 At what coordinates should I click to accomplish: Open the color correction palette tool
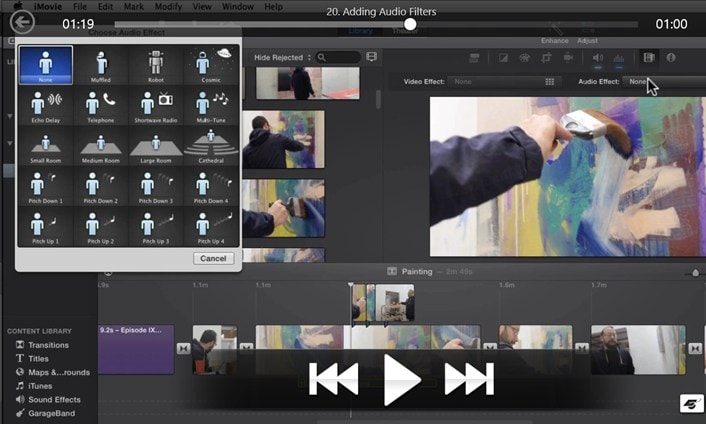pos(525,58)
